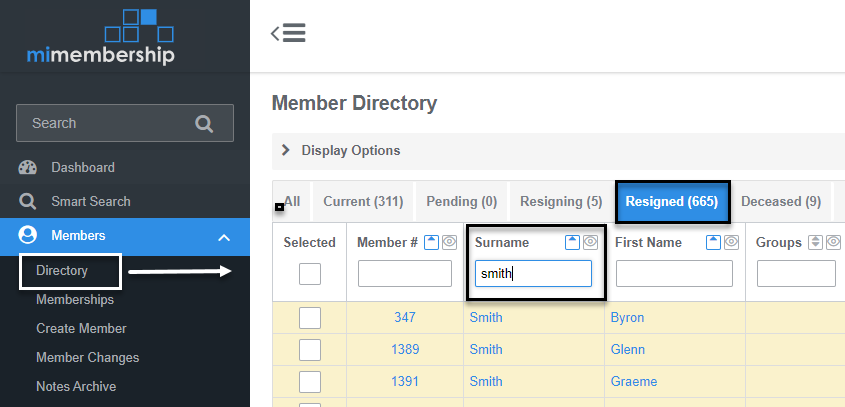The width and height of the screenshot is (845, 407).
Task: Open member number 1389 link
Action: [405, 350]
